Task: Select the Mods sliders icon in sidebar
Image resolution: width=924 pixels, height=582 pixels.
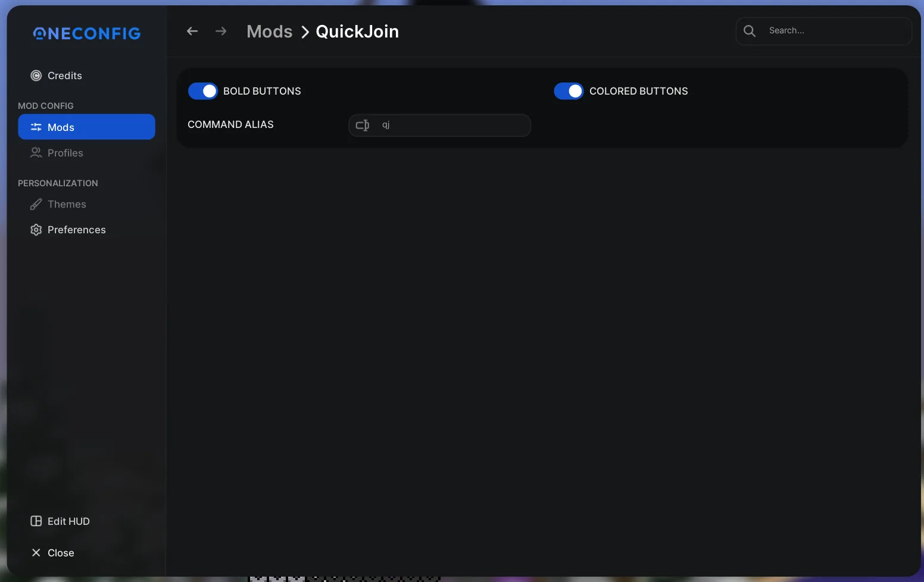Action: point(36,127)
